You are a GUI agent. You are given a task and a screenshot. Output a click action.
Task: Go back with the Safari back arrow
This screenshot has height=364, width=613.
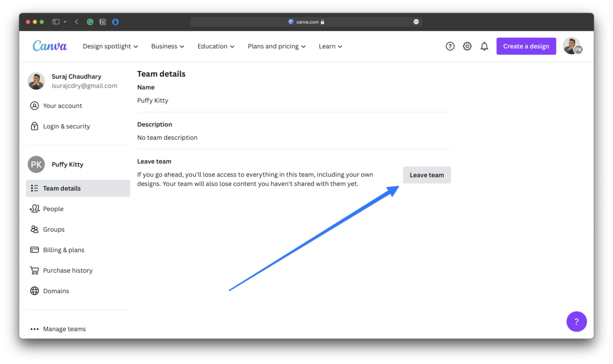[x=77, y=22]
